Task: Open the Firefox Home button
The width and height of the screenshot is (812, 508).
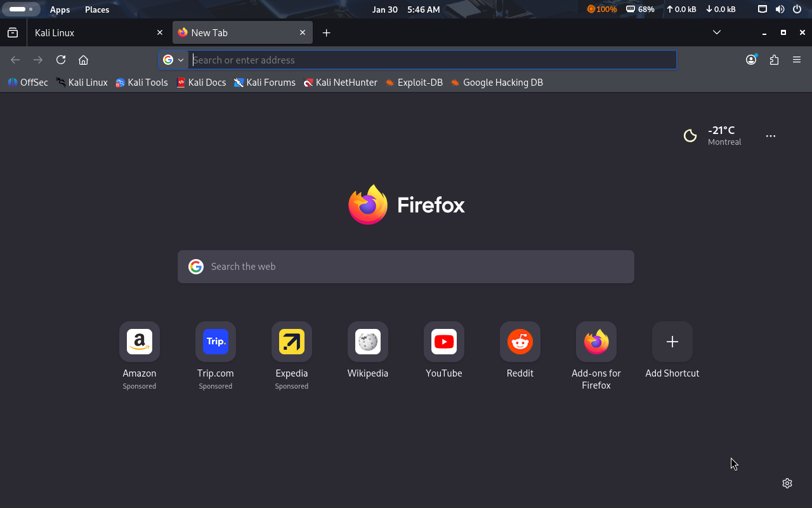Action: coord(83,60)
